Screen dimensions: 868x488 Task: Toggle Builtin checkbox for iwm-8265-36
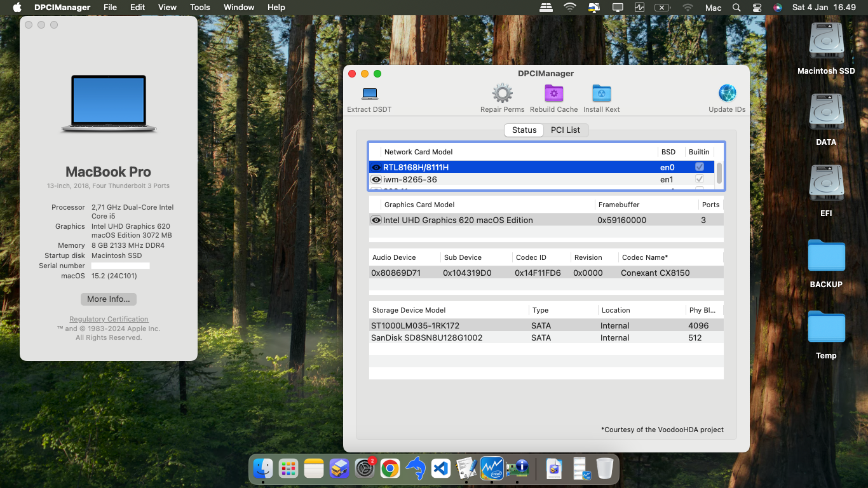click(x=700, y=179)
